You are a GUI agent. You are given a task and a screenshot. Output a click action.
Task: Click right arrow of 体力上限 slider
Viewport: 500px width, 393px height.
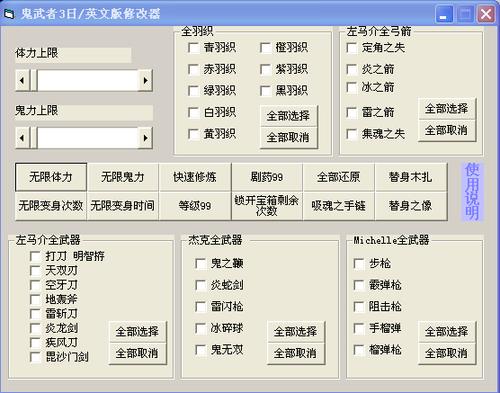pos(145,80)
